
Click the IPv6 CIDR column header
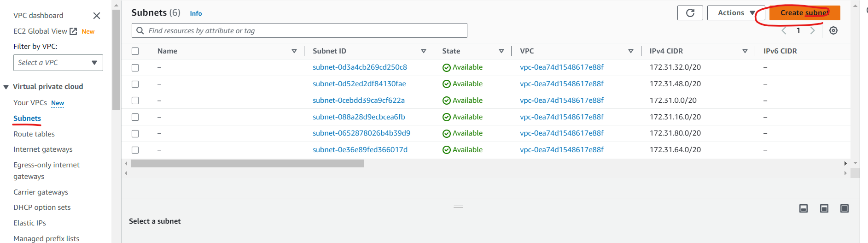780,51
